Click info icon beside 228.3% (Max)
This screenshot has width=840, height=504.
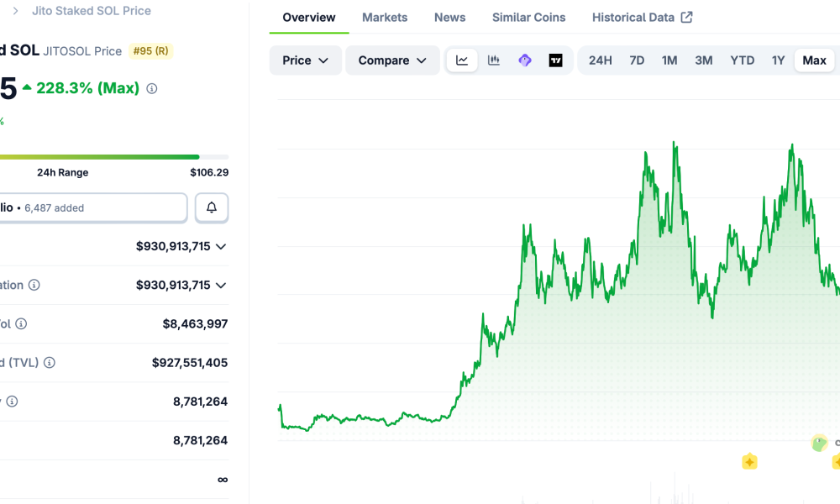pyautogui.click(x=152, y=88)
